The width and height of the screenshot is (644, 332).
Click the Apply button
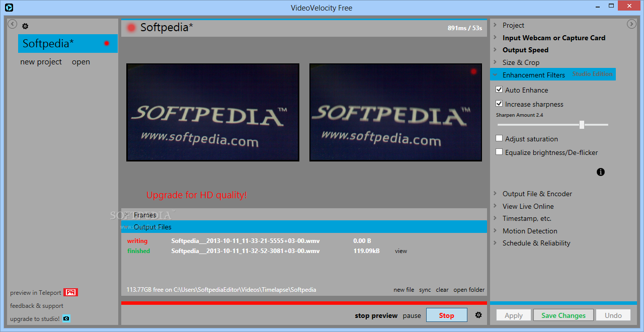514,315
